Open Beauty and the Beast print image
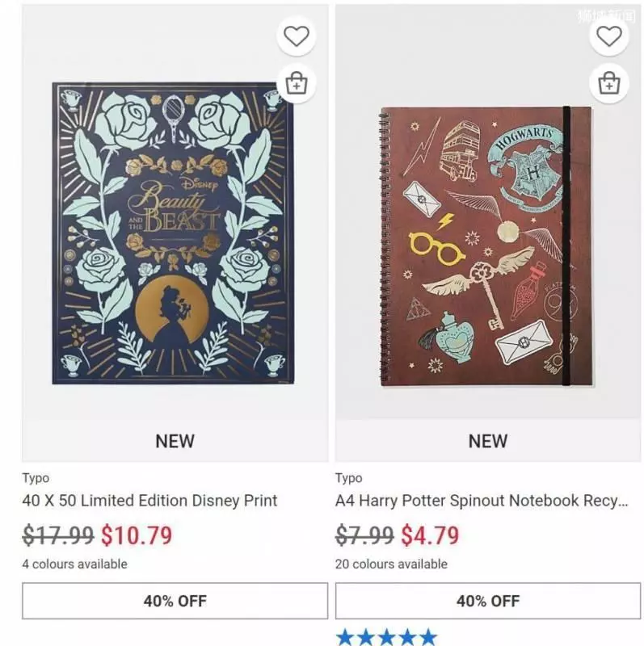This screenshot has width=644, height=646. click(173, 233)
